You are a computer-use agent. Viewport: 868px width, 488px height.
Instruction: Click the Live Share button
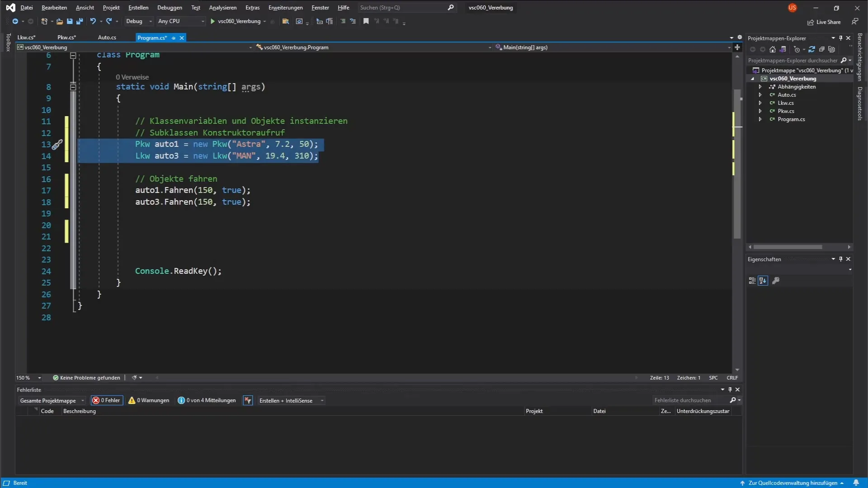824,22
